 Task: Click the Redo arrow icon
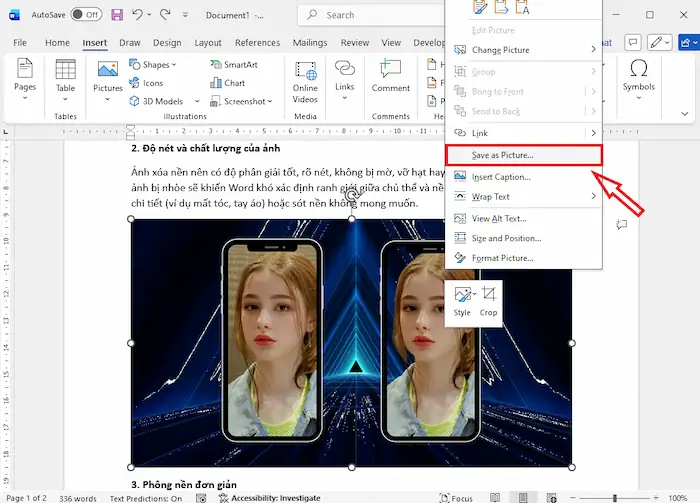click(165, 15)
